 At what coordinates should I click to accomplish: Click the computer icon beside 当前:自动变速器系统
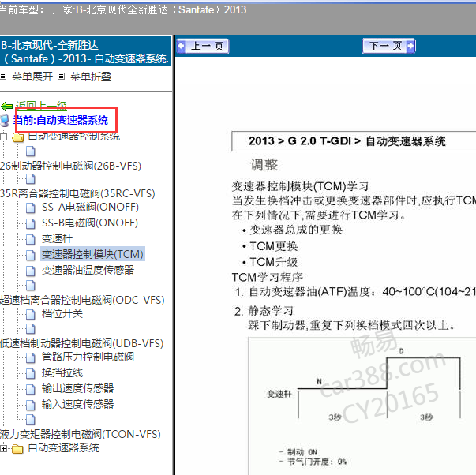pos(5,121)
